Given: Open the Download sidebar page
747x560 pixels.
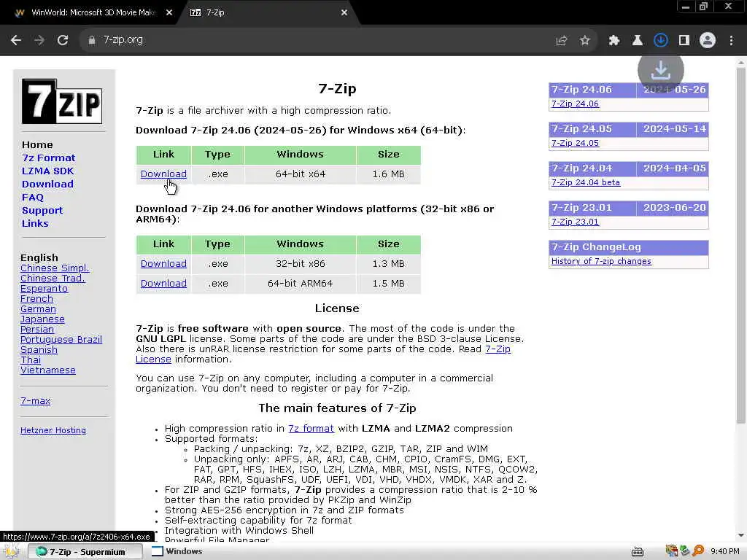Looking at the screenshot, I should pyautogui.click(x=47, y=184).
